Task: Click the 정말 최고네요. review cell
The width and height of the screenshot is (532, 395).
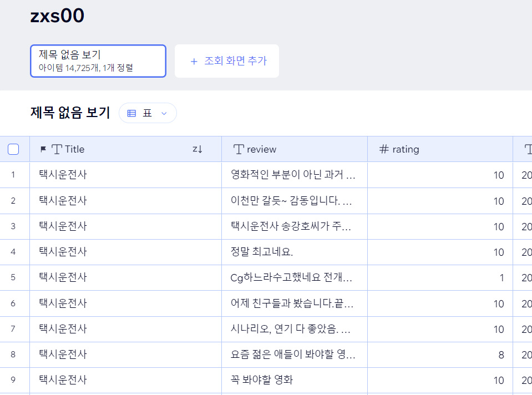Action: point(294,252)
